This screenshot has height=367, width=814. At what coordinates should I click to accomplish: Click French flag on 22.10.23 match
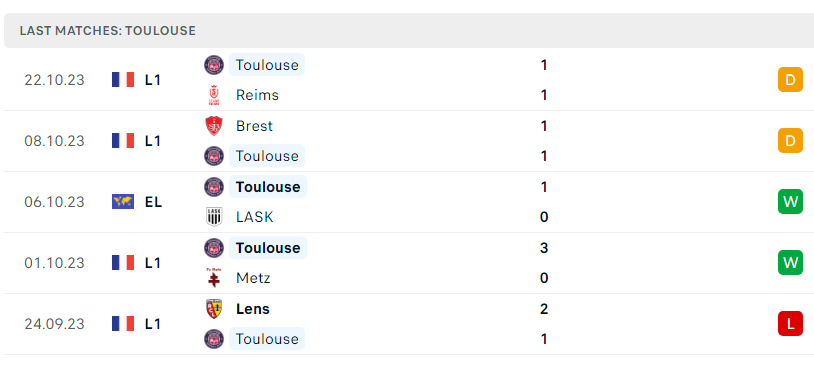coord(123,80)
